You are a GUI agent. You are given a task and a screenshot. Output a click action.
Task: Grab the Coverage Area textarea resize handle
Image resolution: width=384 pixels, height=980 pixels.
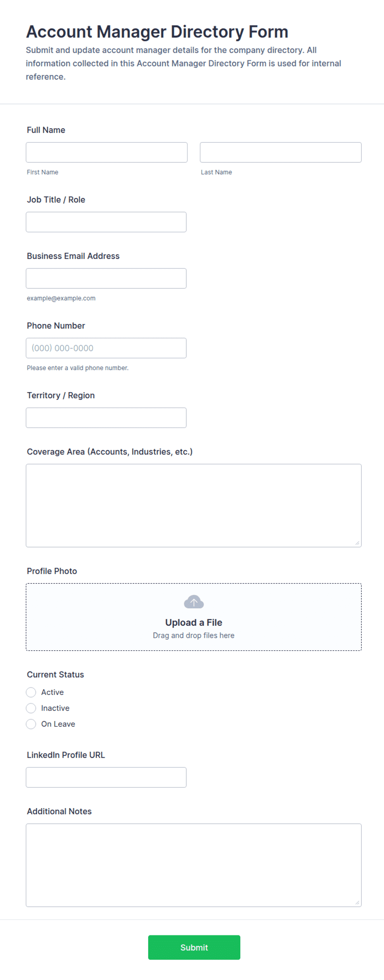(x=357, y=543)
